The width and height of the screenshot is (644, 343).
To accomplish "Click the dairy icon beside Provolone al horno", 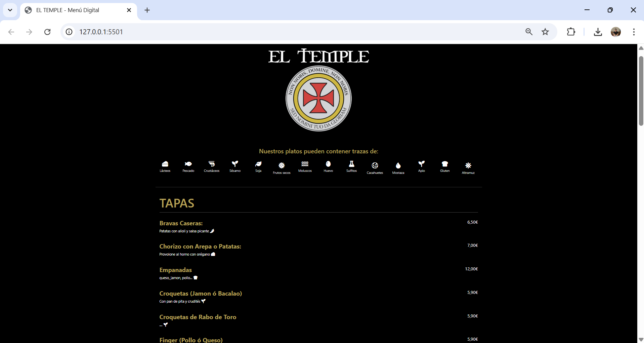I will click(213, 254).
